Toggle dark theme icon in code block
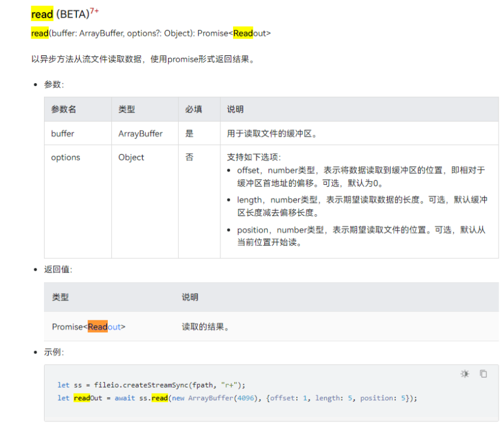Viewport: 504px width, 431px height. [x=465, y=374]
